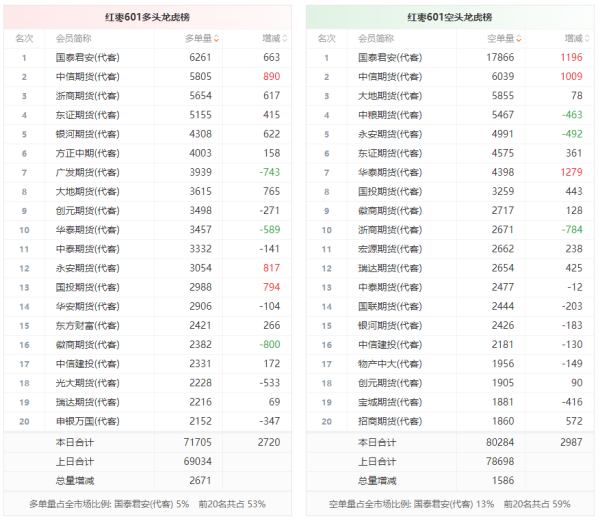The height and width of the screenshot is (521, 600).
Task: Select 中粮期货(代客) row
Action: tap(450, 115)
